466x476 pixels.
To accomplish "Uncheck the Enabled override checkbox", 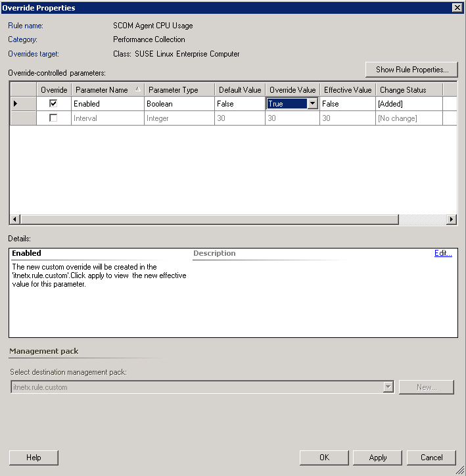I will pos(53,103).
